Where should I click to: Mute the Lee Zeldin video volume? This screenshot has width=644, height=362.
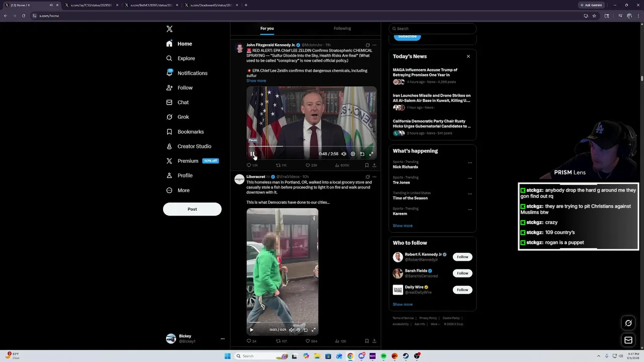click(x=344, y=154)
